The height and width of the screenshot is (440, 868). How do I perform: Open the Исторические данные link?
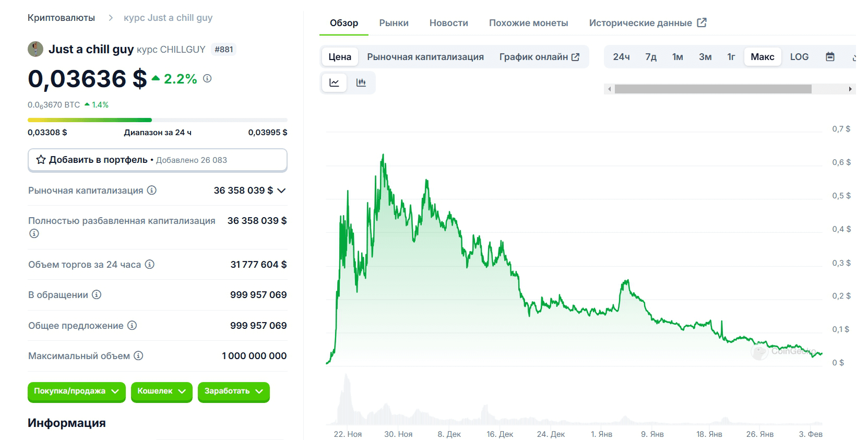point(648,23)
